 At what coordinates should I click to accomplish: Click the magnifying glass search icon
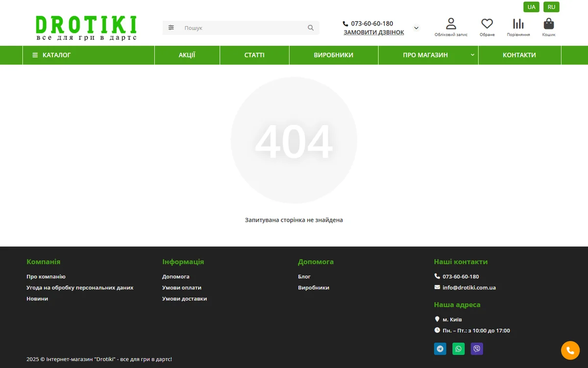tap(311, 28)
